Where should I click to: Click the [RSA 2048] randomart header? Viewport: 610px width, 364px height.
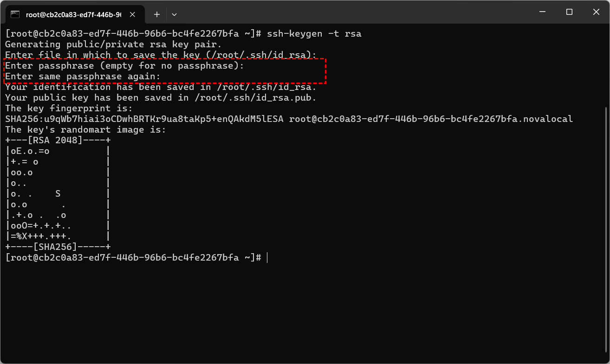tap(58, 140)
